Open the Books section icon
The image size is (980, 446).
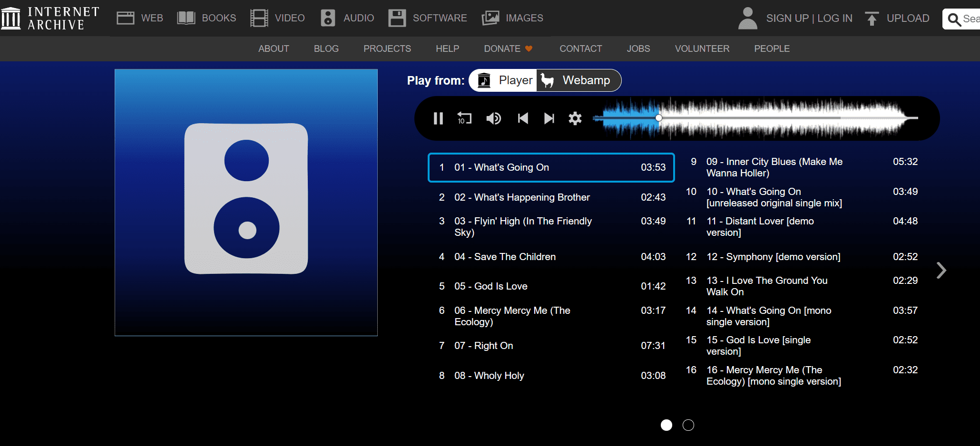[x=186, y=18]
